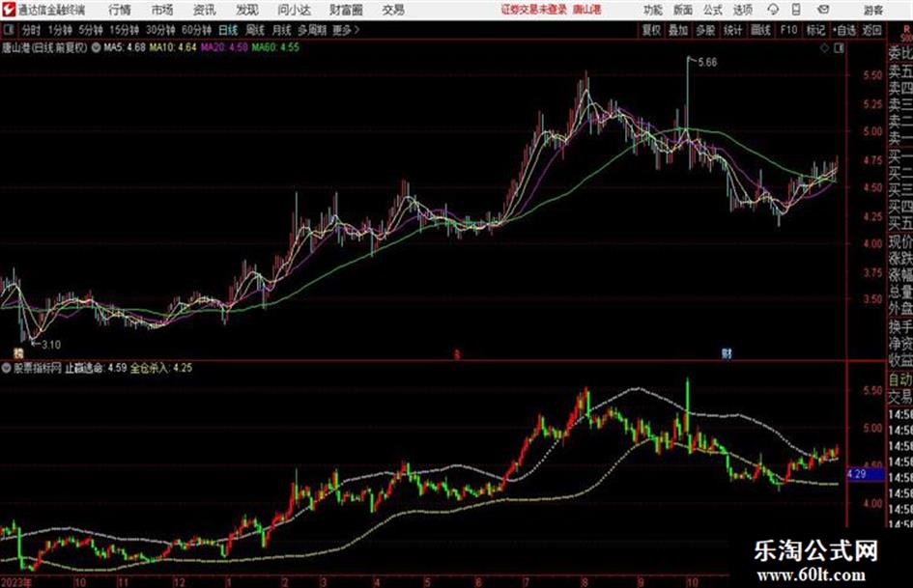
Task: Click the MA10: 4.64 label
Action: pos(173,47)
